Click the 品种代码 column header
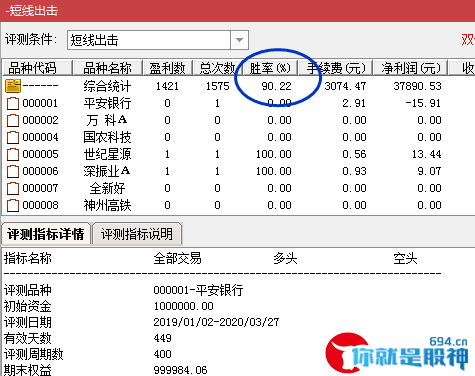 pyautogui.click(x=32, y=68)
